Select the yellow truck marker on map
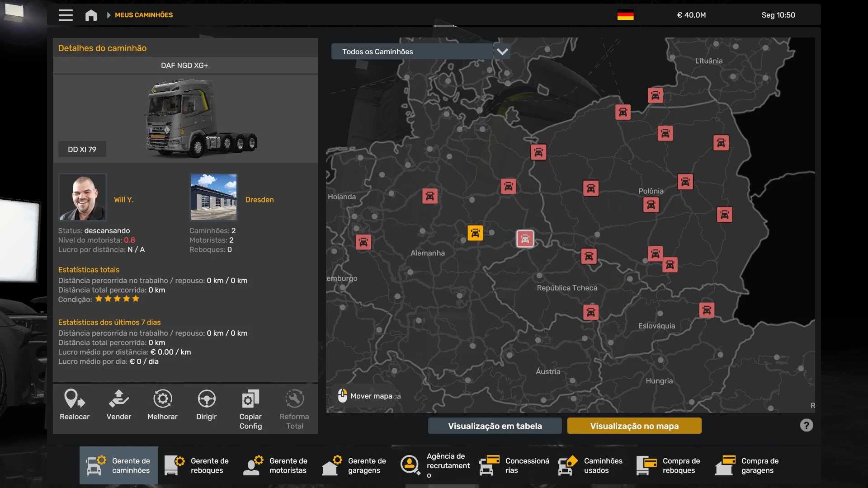 coord(475,233)
